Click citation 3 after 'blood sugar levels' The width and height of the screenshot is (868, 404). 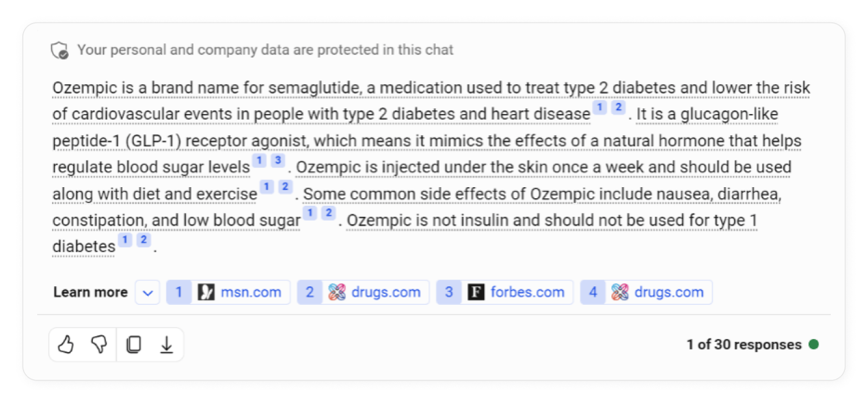[278, 161]
